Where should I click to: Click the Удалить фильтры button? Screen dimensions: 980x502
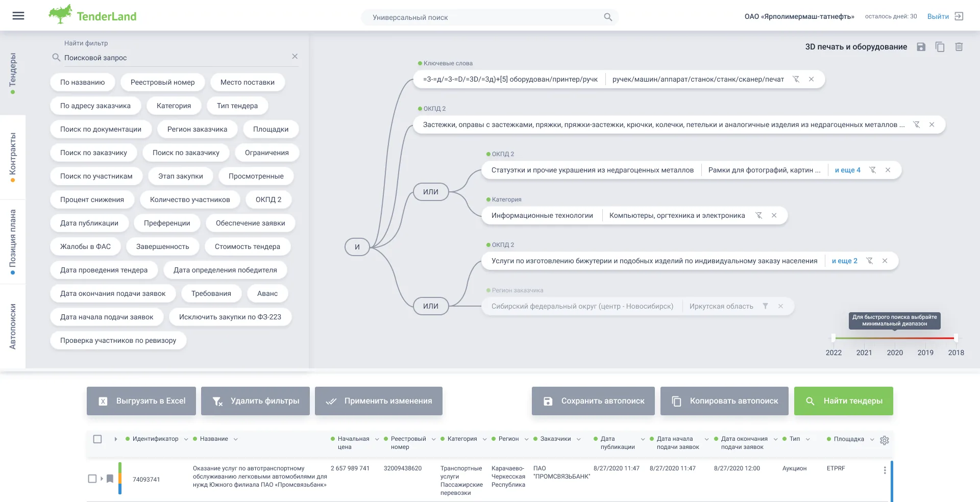pos(255,401)
